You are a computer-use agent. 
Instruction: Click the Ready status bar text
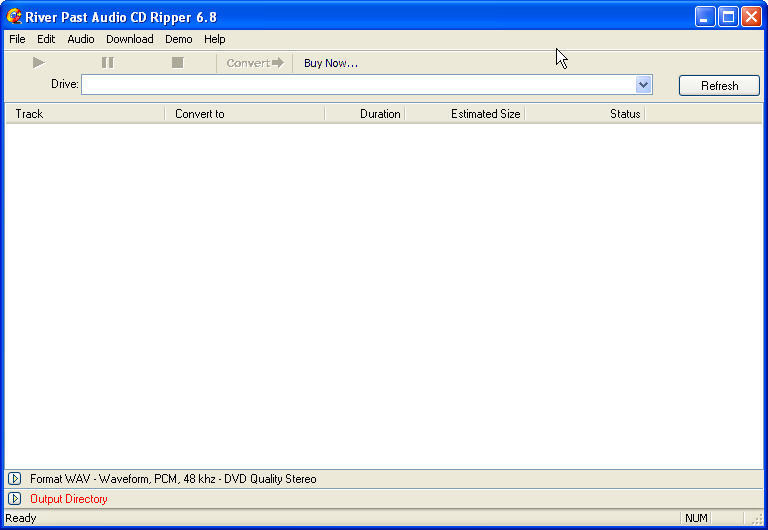21,518
